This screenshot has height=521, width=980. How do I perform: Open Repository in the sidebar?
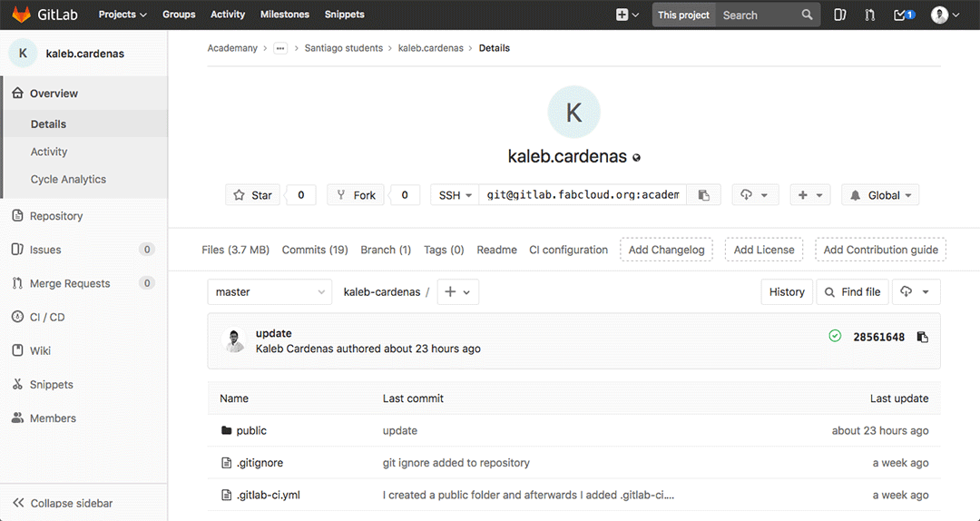click(x=56, y=216)
